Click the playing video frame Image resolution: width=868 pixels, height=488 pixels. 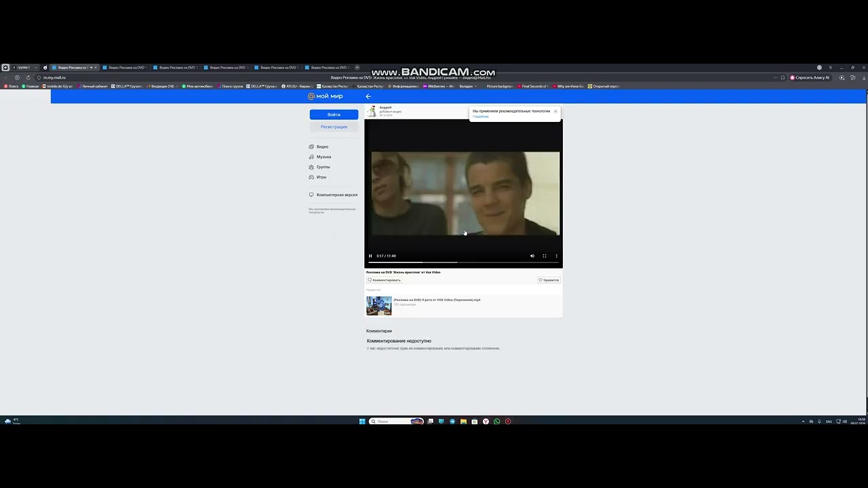pos(465,193)
